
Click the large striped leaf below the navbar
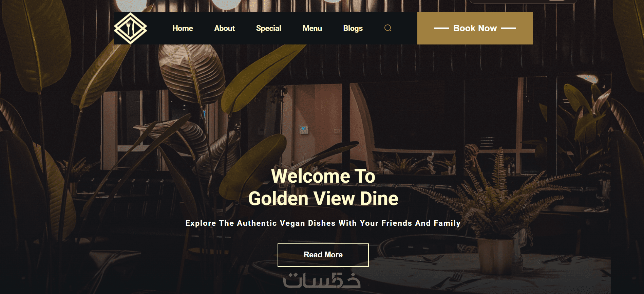(x=192, y=73)
